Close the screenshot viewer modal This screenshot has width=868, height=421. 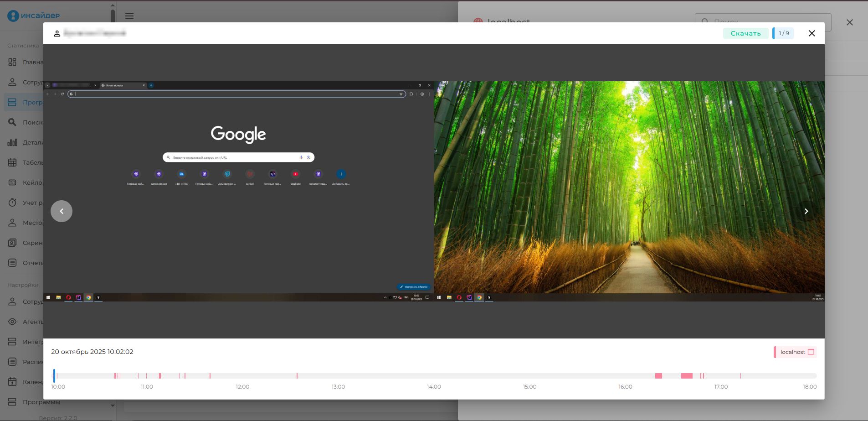pyautogui.click(x=812, y=33)
